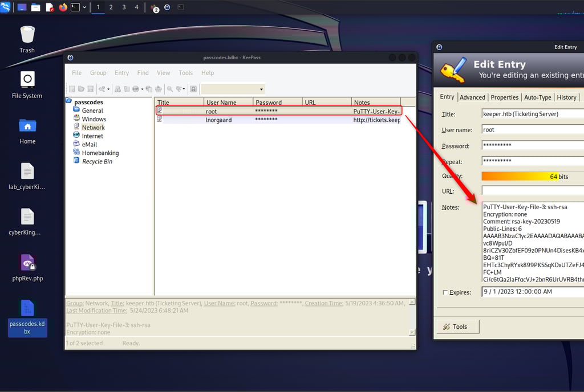Select the root entry row
Image resolution: width=584 pixels, height=392 pixels.
[278, 111]
